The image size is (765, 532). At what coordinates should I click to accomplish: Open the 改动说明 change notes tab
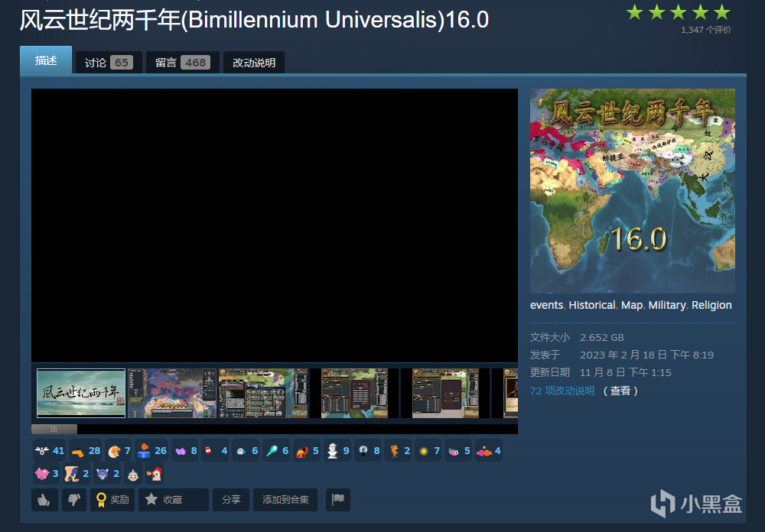[254, 63]
